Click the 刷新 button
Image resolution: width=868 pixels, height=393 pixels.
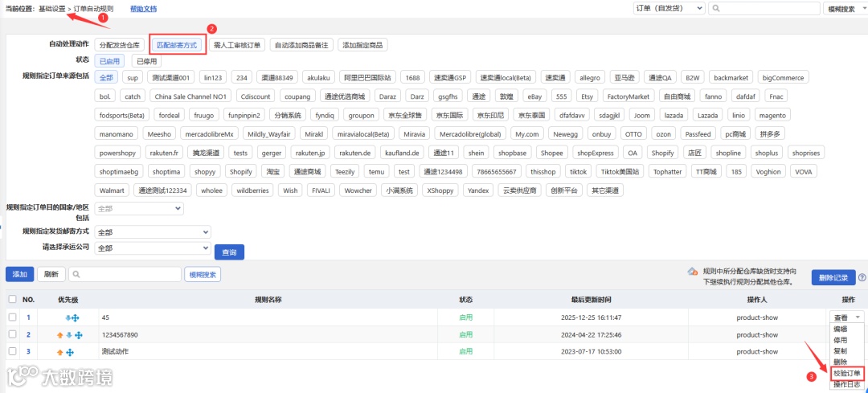51,275
